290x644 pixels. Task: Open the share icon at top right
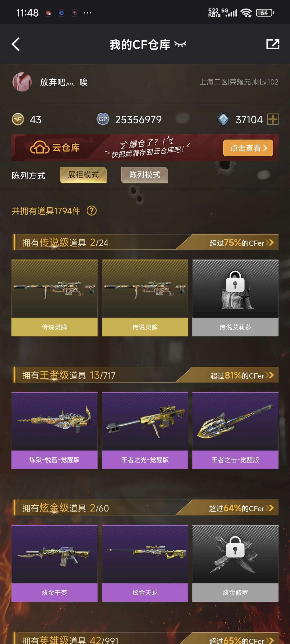(273, 44)
